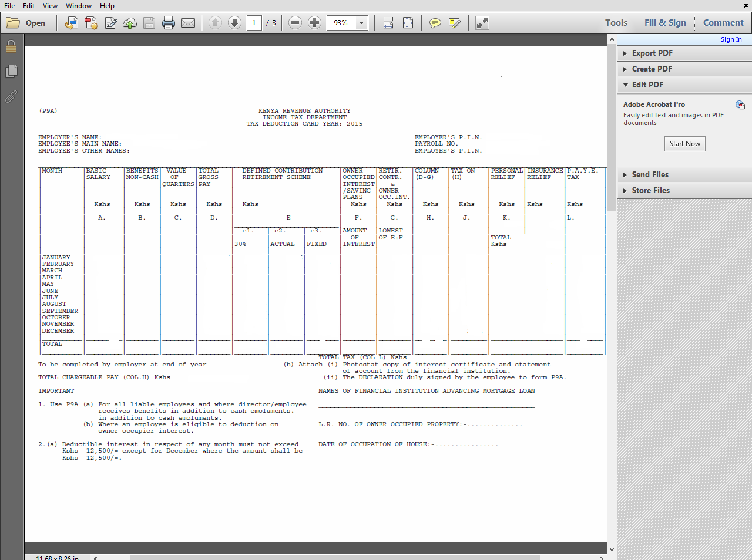This screenshot has height=560, width=752.
Task: Open the View menu
Action: click(50, 6)
